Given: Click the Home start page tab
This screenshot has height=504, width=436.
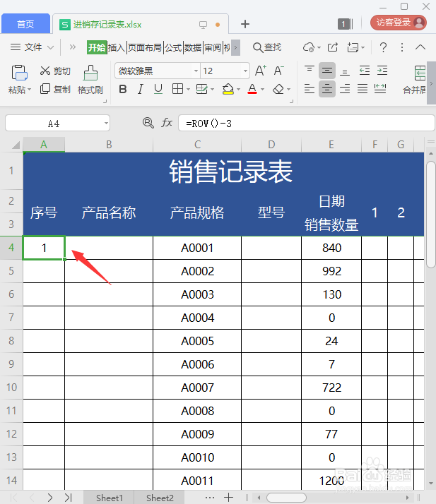Looking at the screenshot, I should pyautogui.click(x=25, y=24).
